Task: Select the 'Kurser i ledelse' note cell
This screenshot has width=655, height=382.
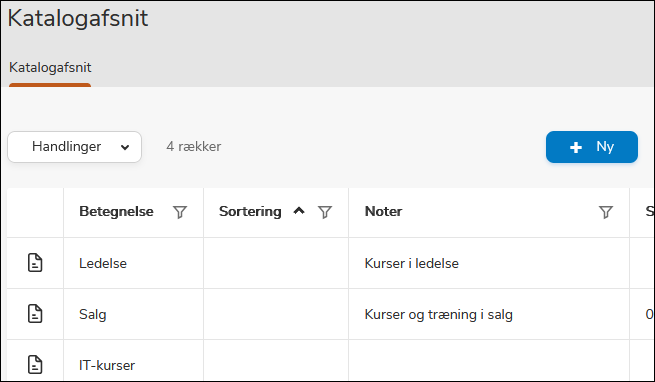Action: coord(411,263)
